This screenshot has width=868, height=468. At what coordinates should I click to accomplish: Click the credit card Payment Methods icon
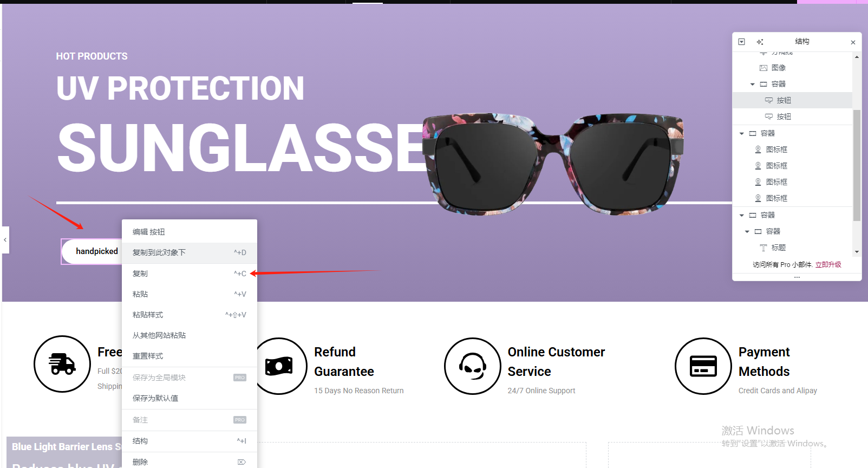(x=703, y=366)
